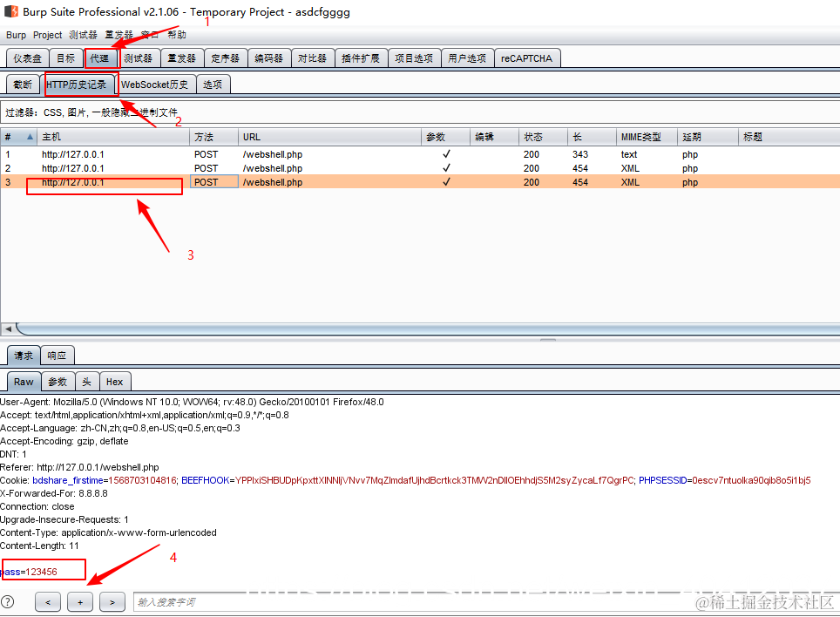Screen dimensions: 840x617
Task: Click the 343 length cell in row 1
Action: 580,154
